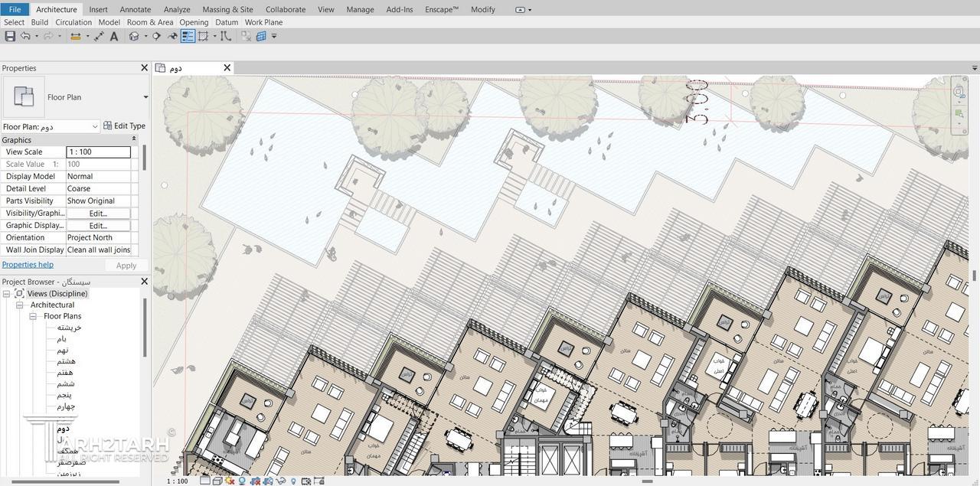Screen dimensions: 980x486
Task: Click Edit button for Visibility/Graphics overrides
Action: (x=98, y=214)
